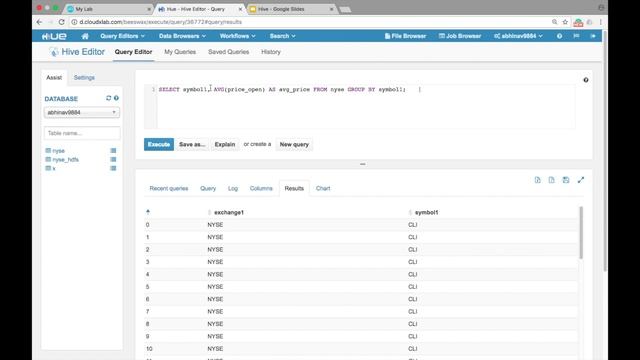
Task: Click first download results icon
Action: coord(538,180)
